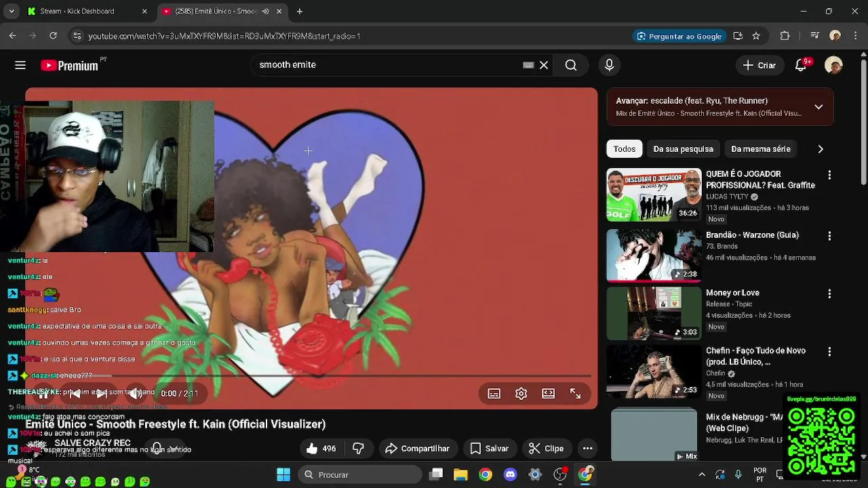The image size is (868, 488).
Task: Click the browser forward arrow
Action: pos(33,36)
